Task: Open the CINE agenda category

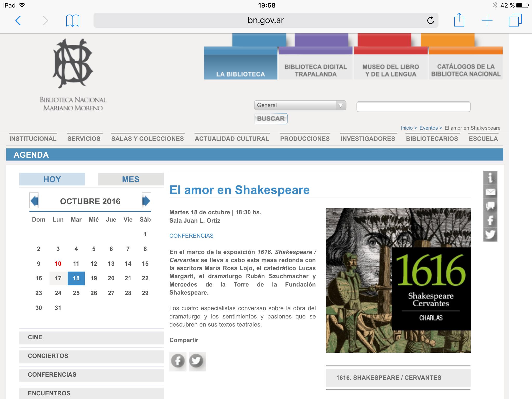Action: 91,337
